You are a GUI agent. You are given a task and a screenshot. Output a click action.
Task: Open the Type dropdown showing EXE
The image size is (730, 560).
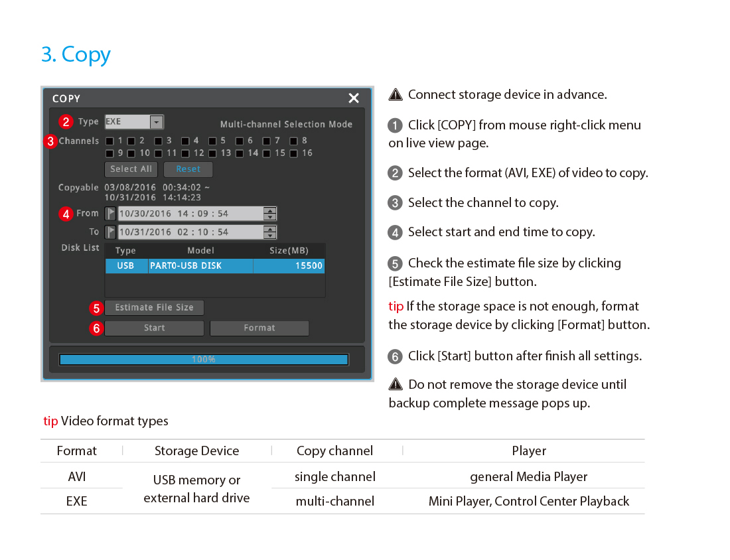click(x=134, y=122)
